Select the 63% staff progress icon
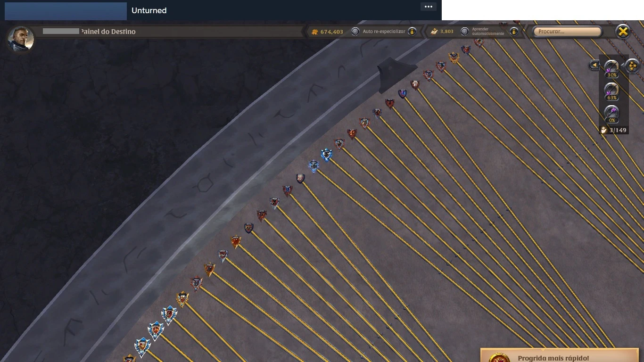This screenshot has height=362, width=644. [611, 91]
